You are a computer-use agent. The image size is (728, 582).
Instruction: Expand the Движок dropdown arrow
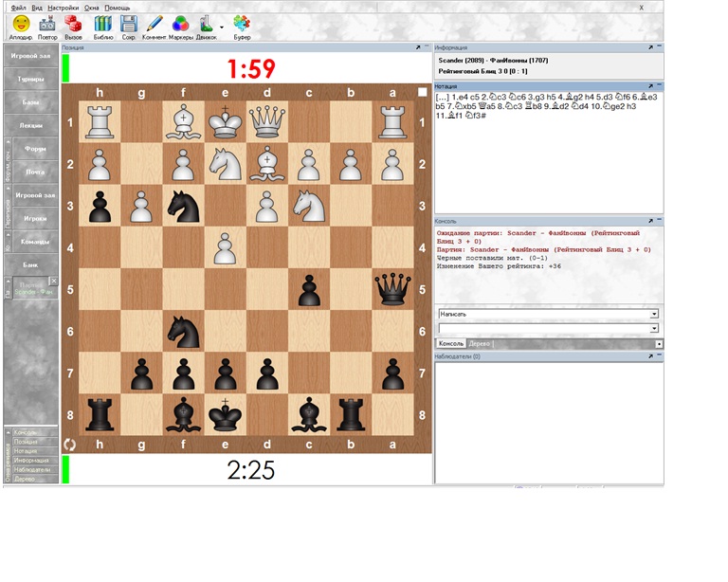click(x=222, y=27)
